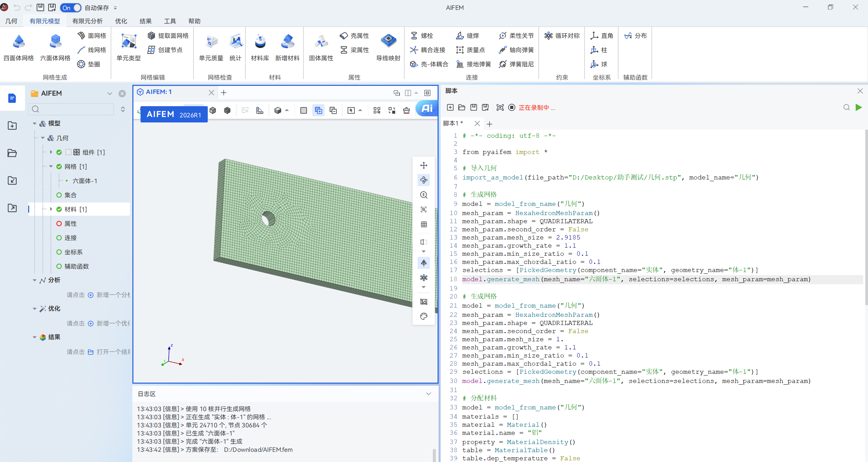Open the 工具 ribbon tab
This screenshot has height=462, width=868.
tap(170, 21)
